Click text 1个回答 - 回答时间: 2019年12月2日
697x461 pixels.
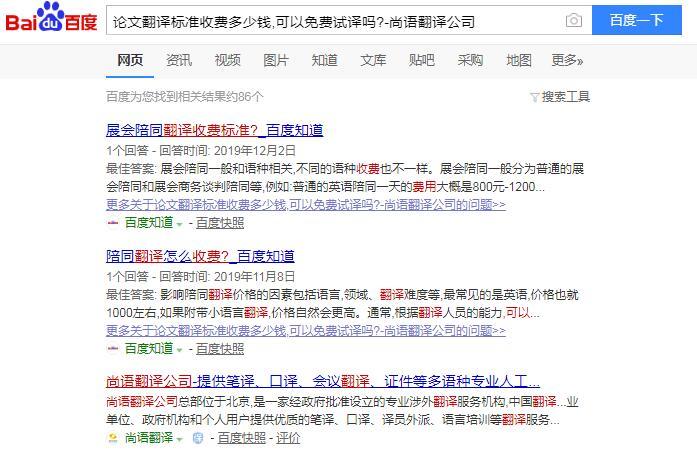click(x=200, y=151)
